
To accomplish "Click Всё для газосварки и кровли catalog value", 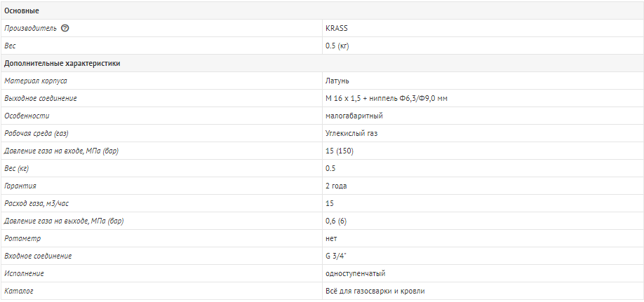I will tap(375, 291).
